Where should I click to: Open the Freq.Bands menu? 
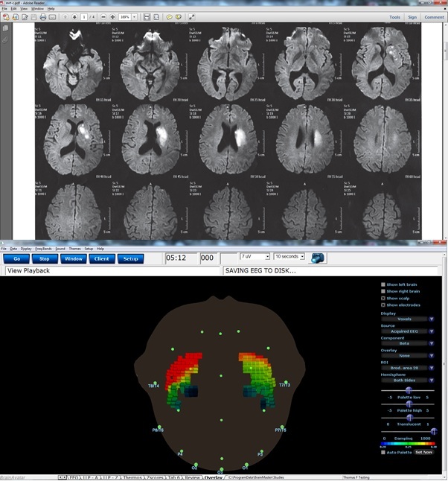point(44,248)
